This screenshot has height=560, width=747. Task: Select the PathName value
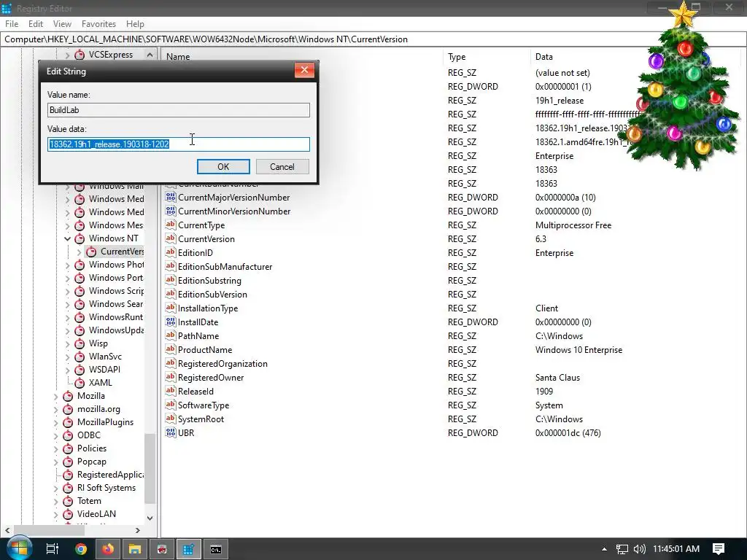198,335
